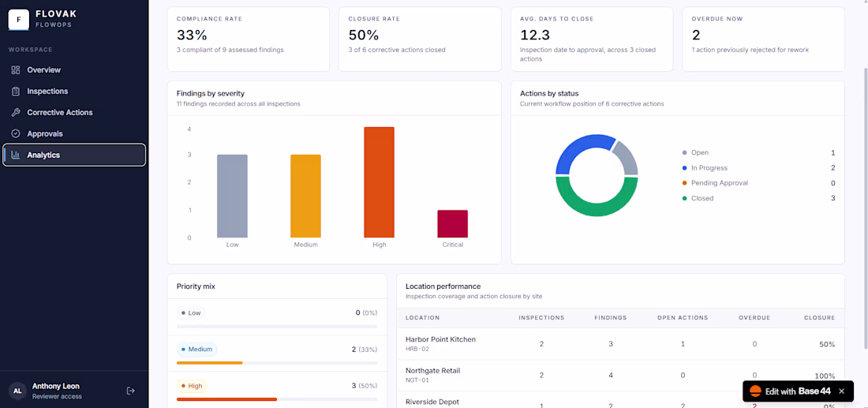Viewport: 868px width, 408px height.
Task: Click the logout icon beside Anthony Leon
Action: pos(131,391)
